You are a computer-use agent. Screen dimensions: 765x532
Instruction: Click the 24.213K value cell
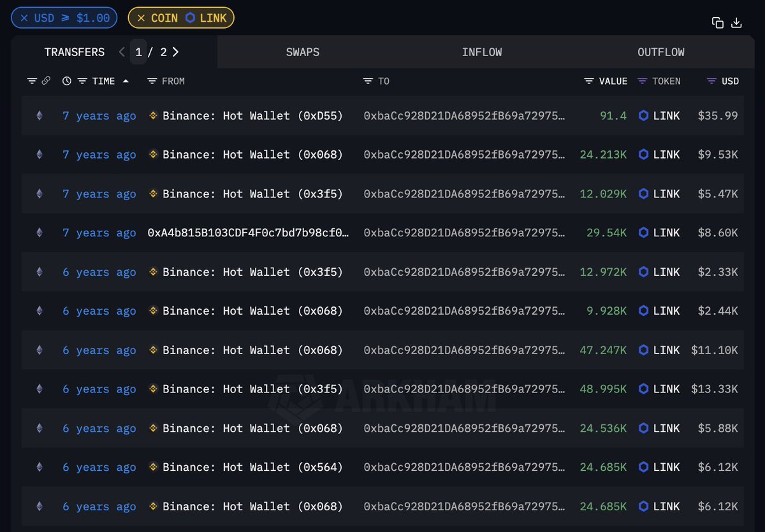pos(604,154)
